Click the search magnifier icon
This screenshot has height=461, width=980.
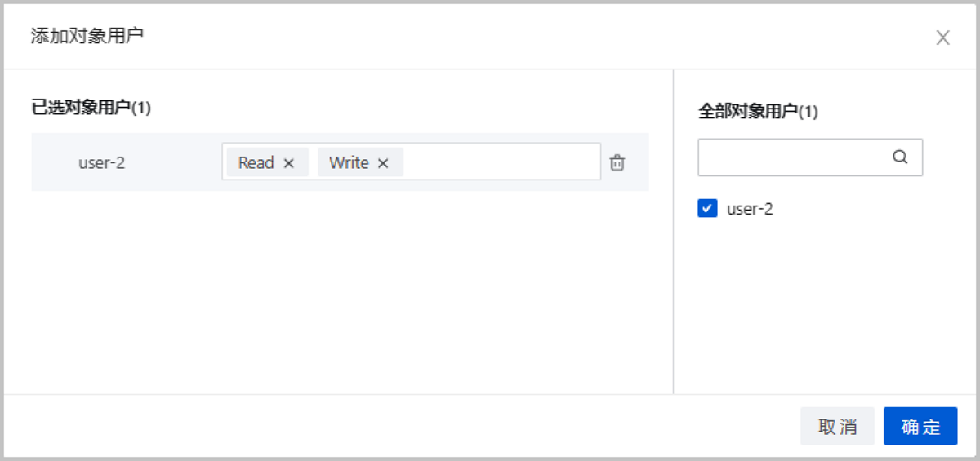pyautogui.click(x=900, y=157)
